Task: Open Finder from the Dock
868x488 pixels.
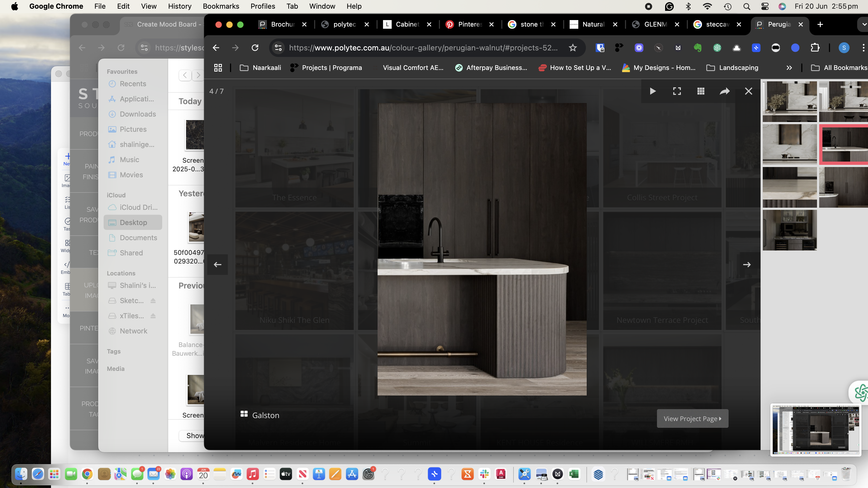Action: point(21,474)
